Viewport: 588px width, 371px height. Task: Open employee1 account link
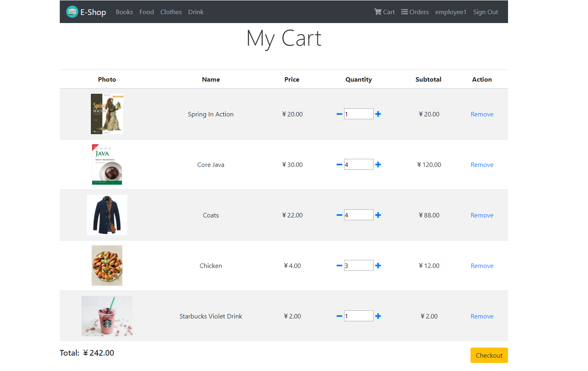(451, 12)
